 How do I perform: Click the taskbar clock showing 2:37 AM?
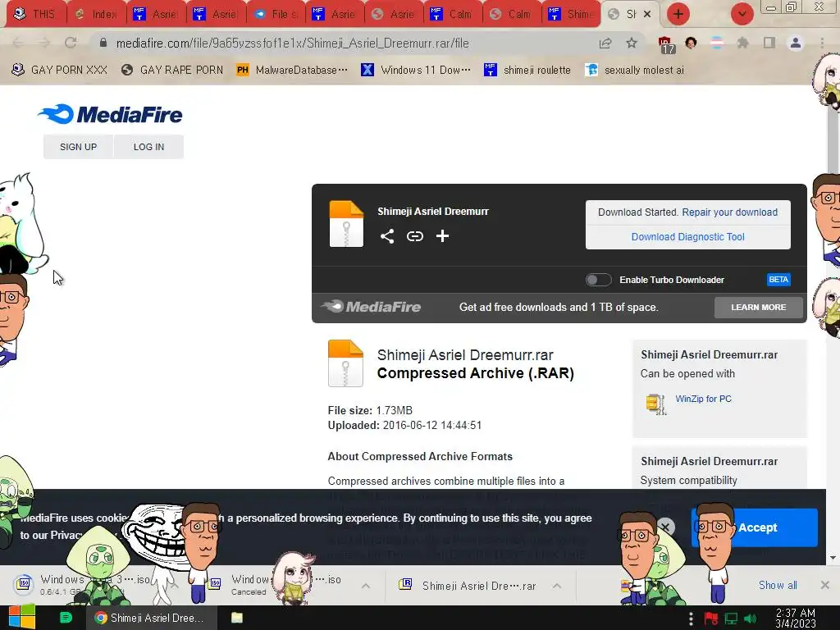pyautogui.click(x=796, y=618)
